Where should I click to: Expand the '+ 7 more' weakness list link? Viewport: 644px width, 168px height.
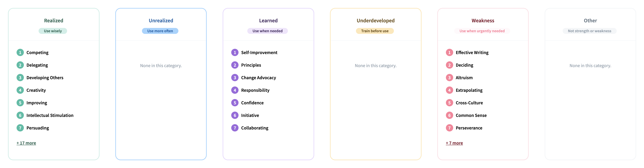click(x=454, y=143)
